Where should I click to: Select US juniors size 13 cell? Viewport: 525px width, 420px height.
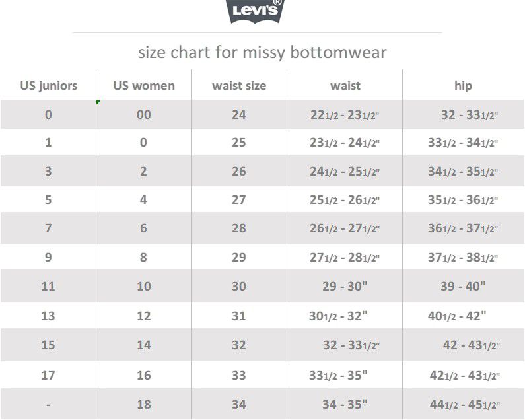coord(48,316)
